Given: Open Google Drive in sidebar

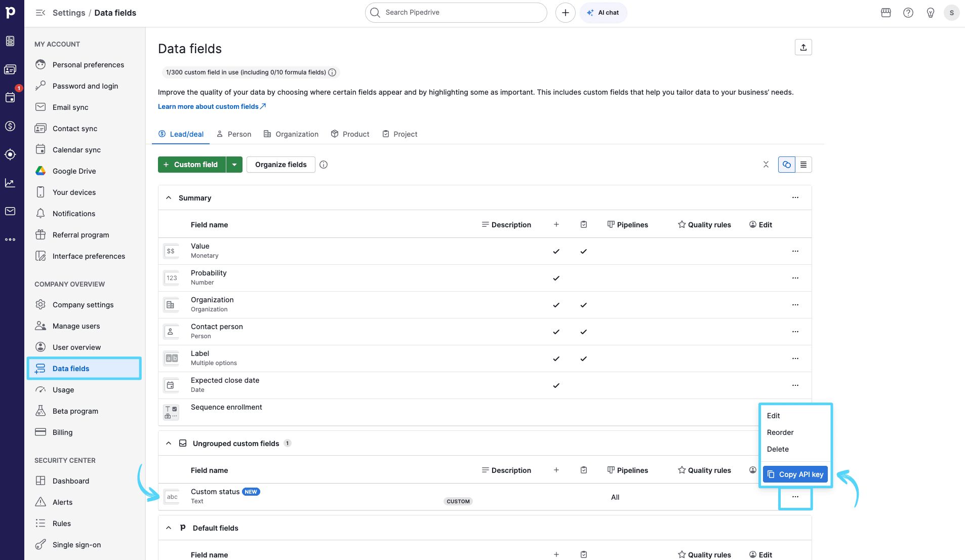Looking at the screenshot, I should (x=85, y=171).
